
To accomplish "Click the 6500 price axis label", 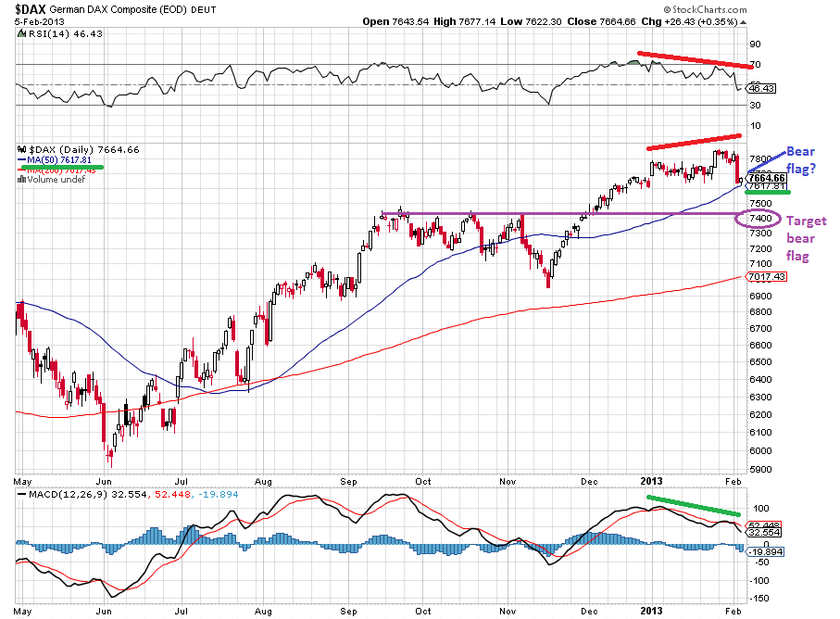I will tap(760, 361).
